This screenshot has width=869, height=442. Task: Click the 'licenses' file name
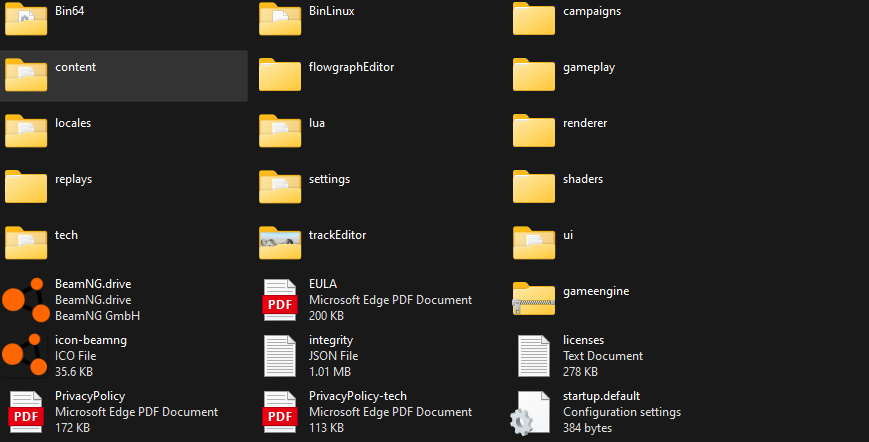pos(583,340)
